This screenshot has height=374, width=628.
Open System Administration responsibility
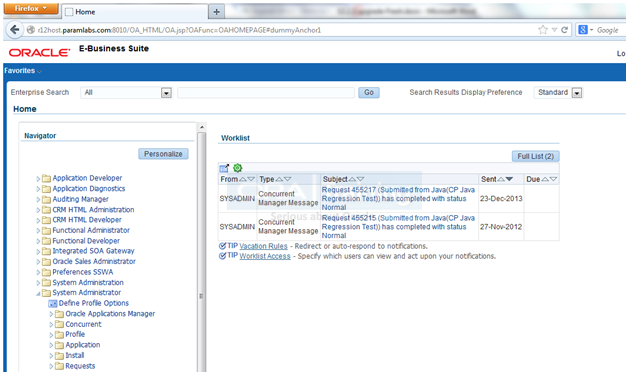point(88,283)
